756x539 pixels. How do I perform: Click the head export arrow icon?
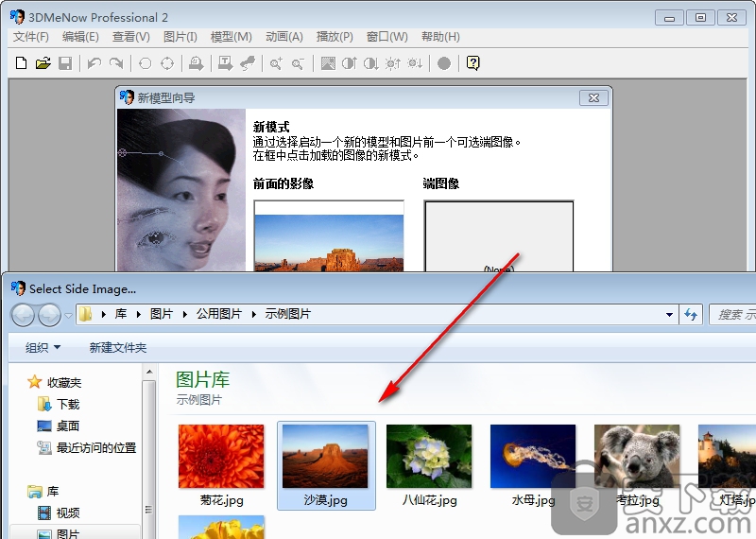point(196,63)
